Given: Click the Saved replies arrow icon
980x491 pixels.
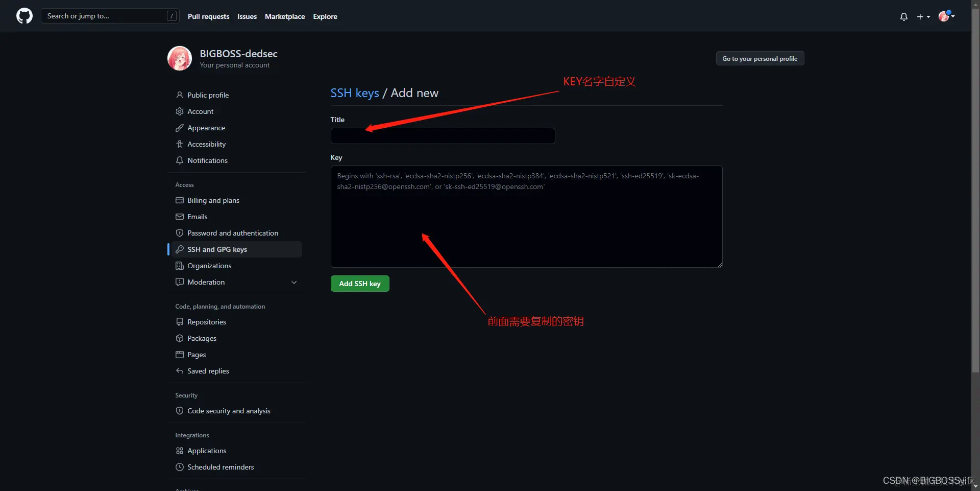Looking at the screenshot, I should point(180,371).
